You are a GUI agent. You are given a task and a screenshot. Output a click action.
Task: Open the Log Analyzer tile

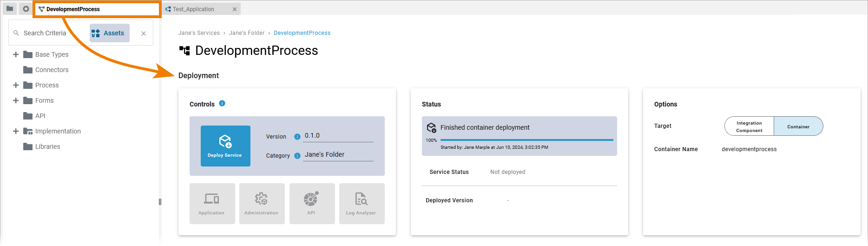tap(362, 204)
